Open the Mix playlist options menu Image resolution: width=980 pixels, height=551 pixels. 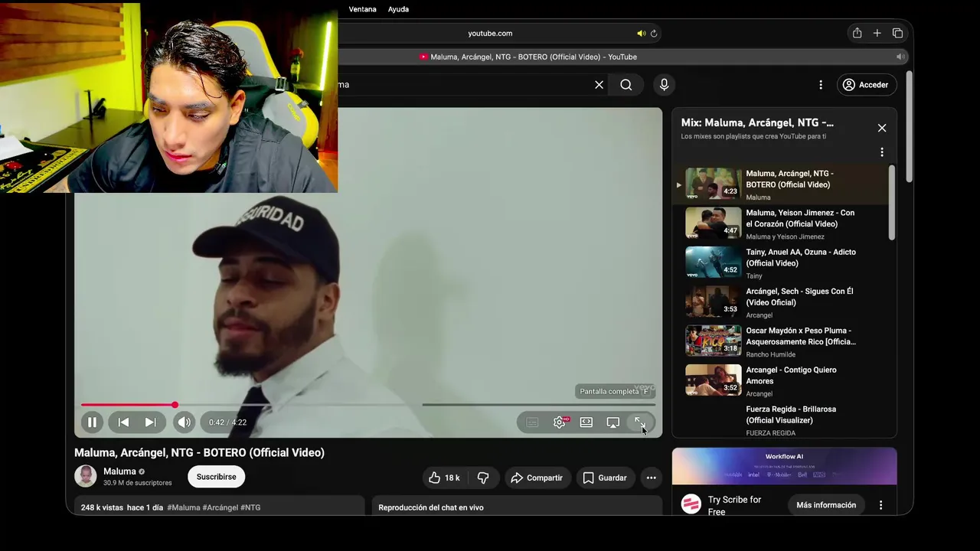pyautogui.click(x=882, y=152)
